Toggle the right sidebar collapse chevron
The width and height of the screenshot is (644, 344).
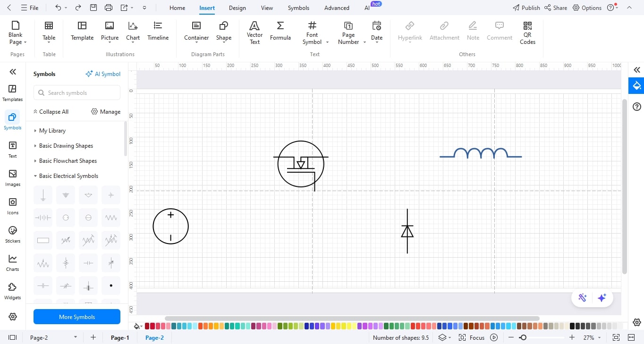(x=636, y=69)
